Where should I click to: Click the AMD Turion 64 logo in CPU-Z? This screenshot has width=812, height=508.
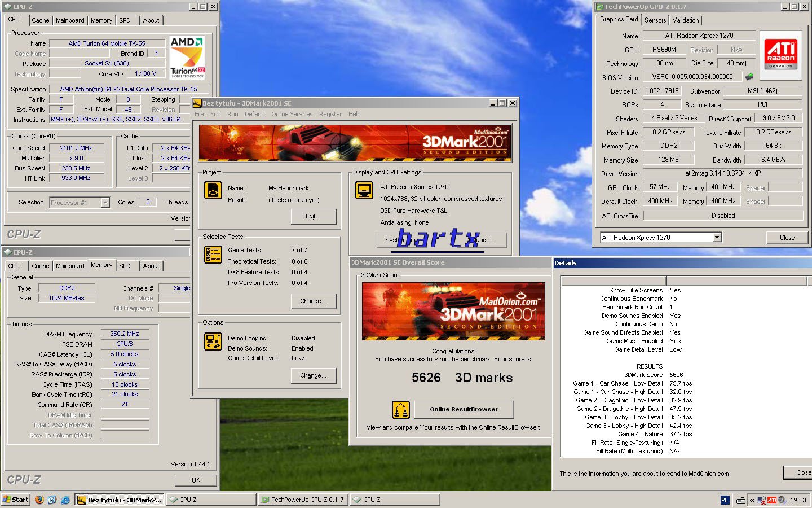tap(187, 58)
